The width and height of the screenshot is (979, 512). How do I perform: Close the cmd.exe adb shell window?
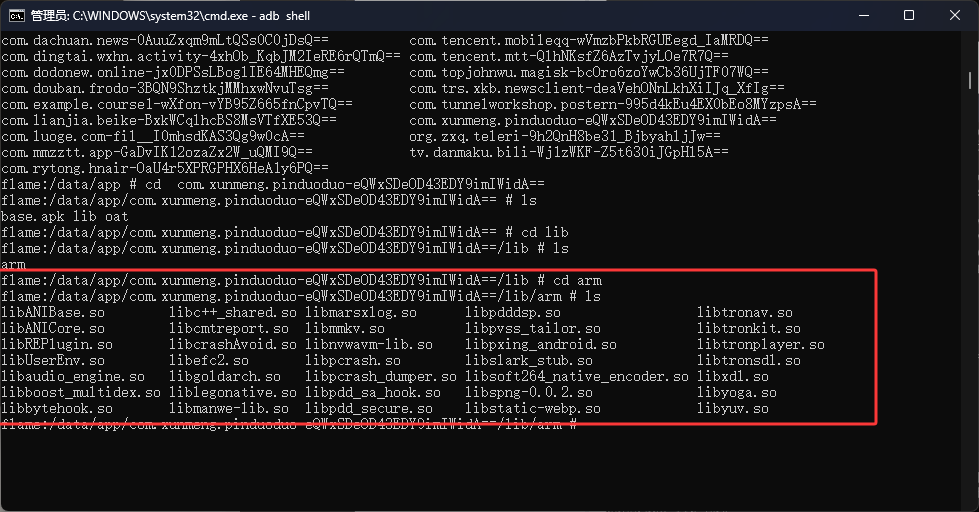(955, 16)
